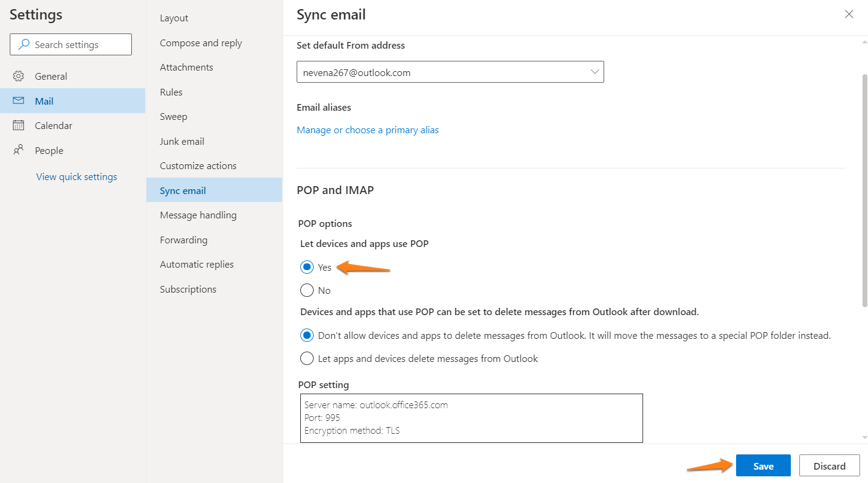This screenshot has height=483, width=868.
Task: Open the Forwarding settings section
Action: click(184, 240)
